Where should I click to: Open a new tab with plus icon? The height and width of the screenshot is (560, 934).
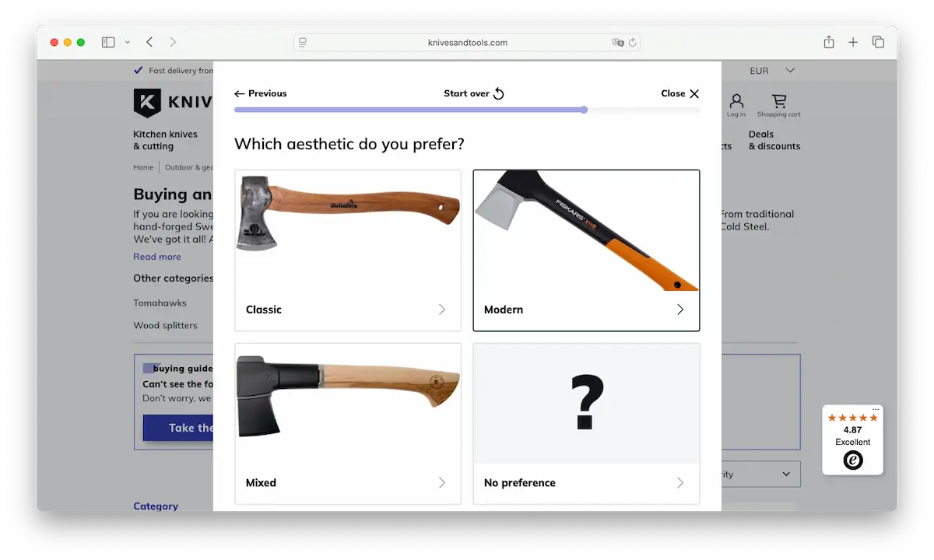pyautogui.click(x=853, y=42)
